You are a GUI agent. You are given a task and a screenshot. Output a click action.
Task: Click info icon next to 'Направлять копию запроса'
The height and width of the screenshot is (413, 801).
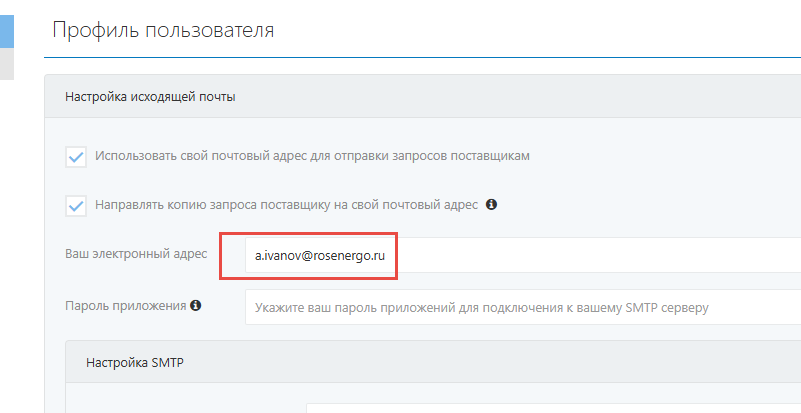(x=491, y=204)
